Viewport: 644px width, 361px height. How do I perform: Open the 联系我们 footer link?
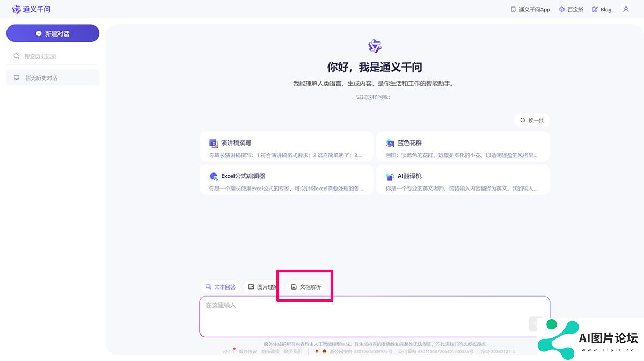pos(293,352)
